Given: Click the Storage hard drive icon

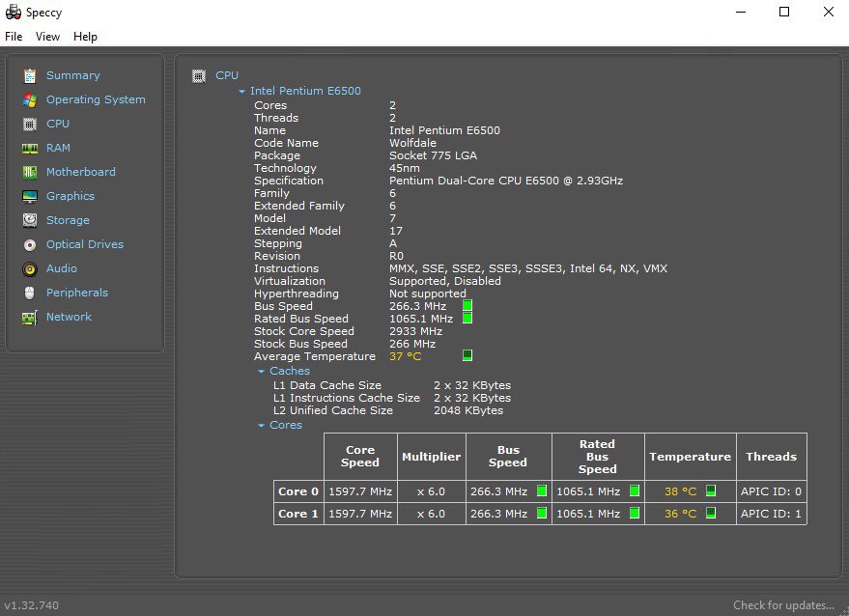Looking at the screenshot, I should pos(30,220).
